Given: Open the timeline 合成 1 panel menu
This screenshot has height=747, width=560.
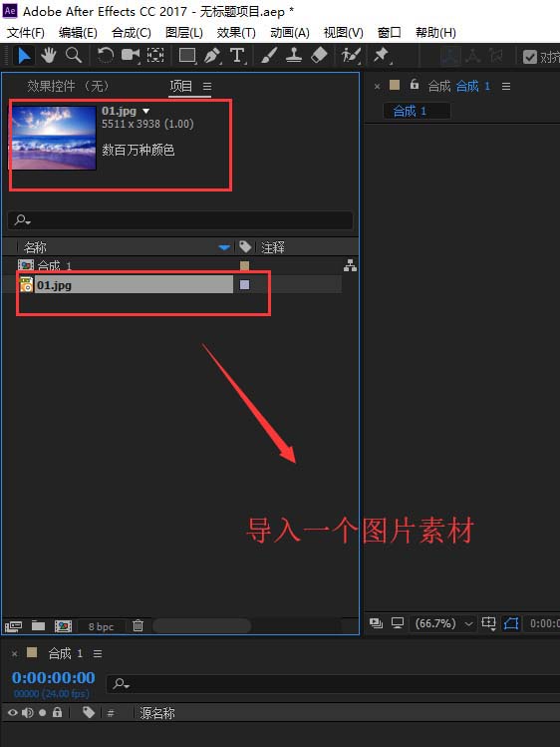Looking at the screenshot, I should pos(98,653).
